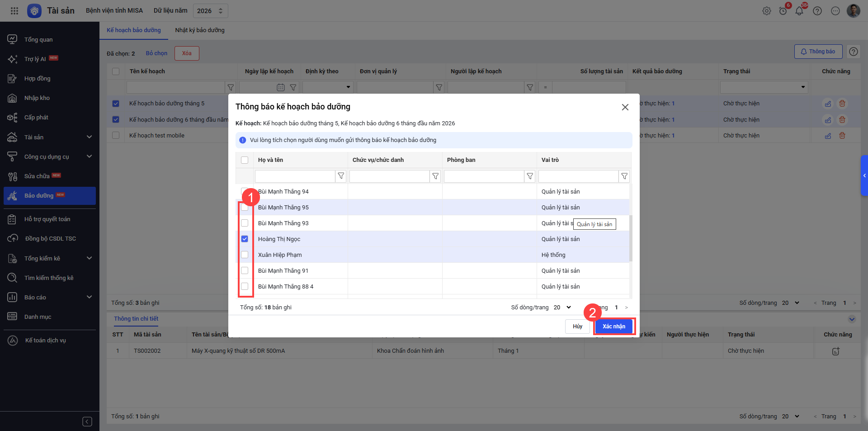This screenshot has width=868, height=431.
Task: Open the app launcher grid icon
Action: (14, 11)
